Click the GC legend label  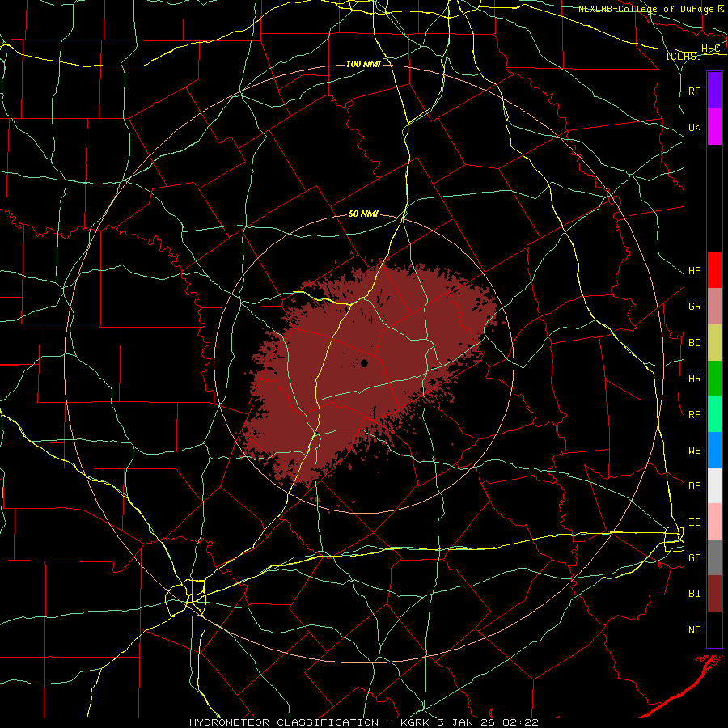tap(695, 558)
